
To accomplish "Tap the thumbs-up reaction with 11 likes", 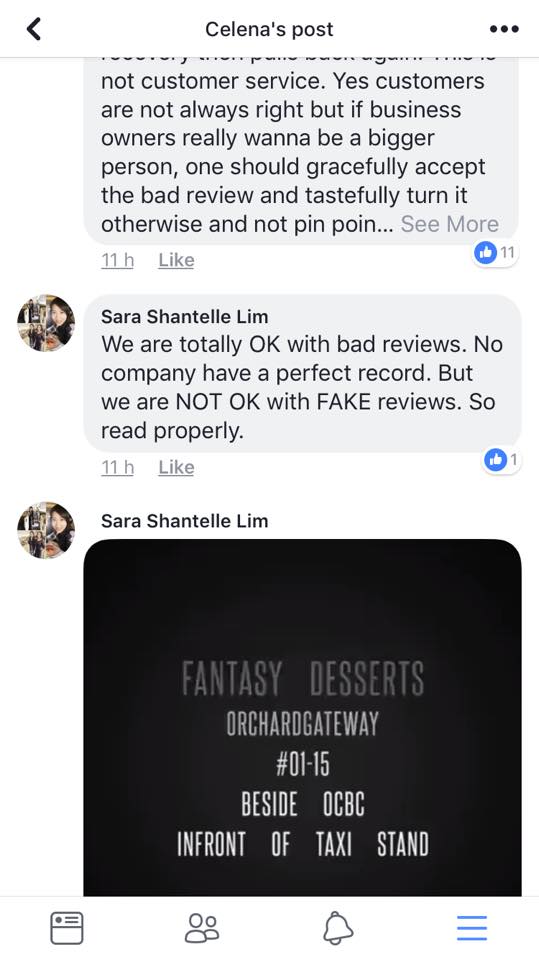I will tap(495, 252).
